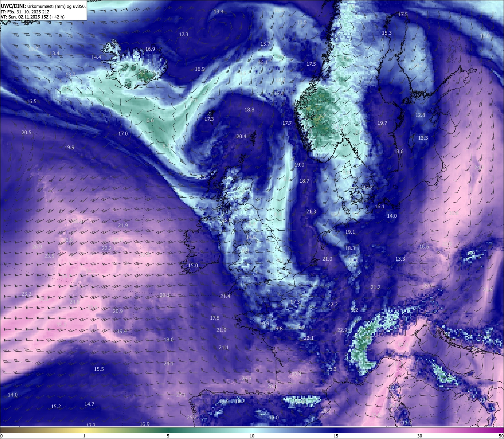This screenshot has height=439, width=504.
Task: Click the 19.1 value on the map
Action: point(350,232)
